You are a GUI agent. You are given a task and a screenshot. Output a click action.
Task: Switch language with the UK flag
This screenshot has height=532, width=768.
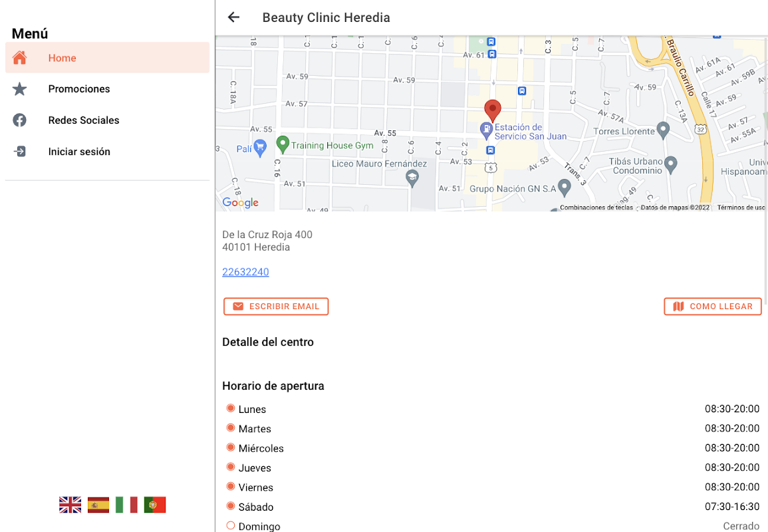(x=70, y=505)
